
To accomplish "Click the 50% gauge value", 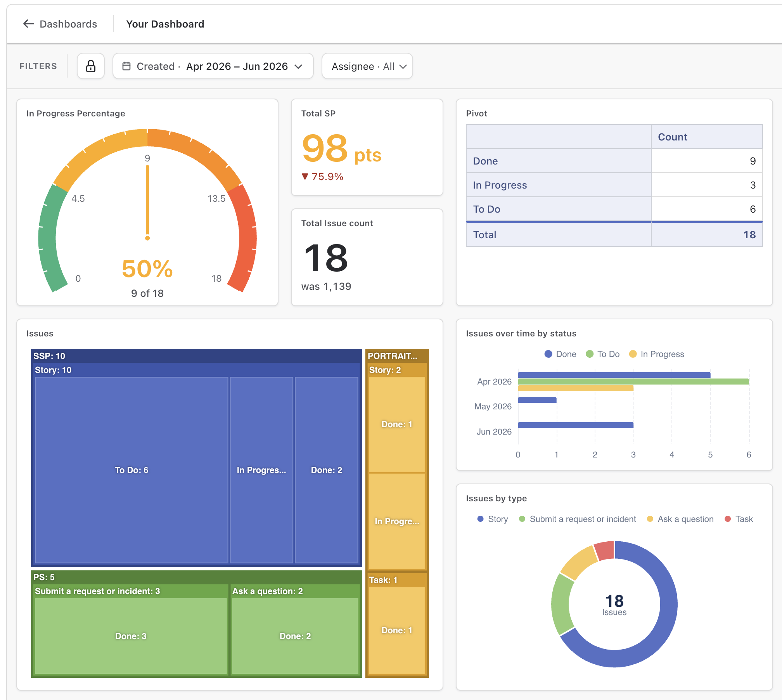I will [x=147, y=269].
